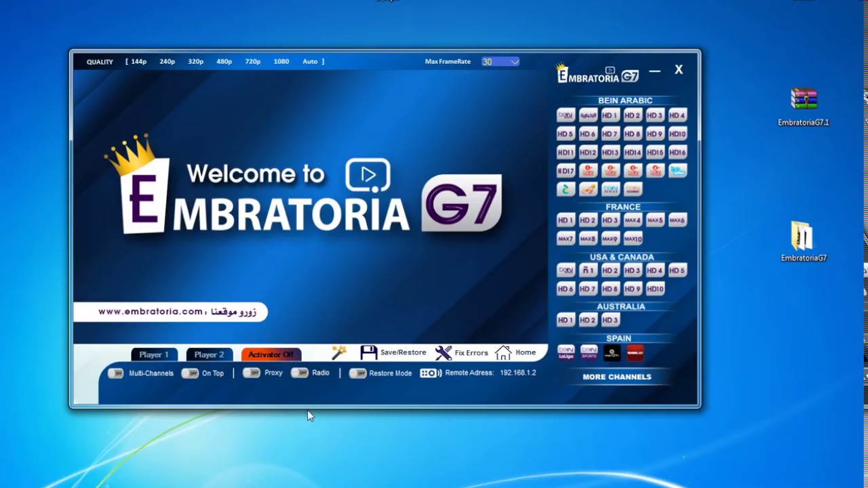This screenshot has width=868, height=488.
Task: Open HD 6 channel under USA & CANADA
Action: coord(566,289)
